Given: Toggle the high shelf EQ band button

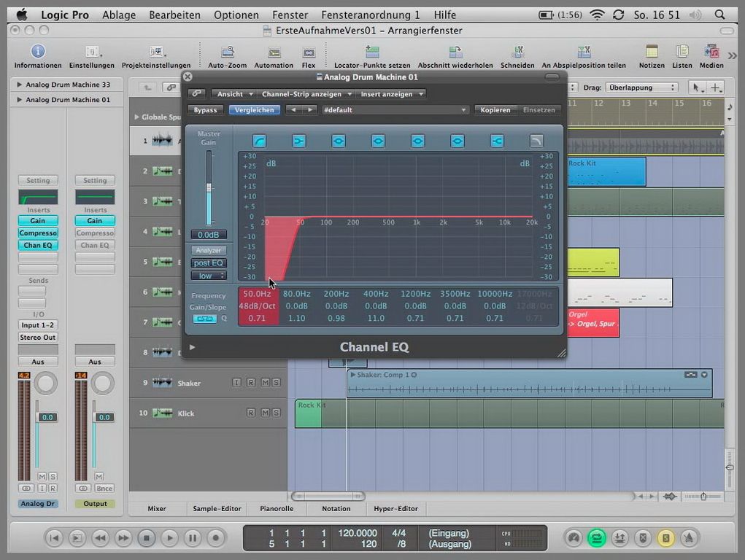Looking at the screenshot, I should coord(497,141).
